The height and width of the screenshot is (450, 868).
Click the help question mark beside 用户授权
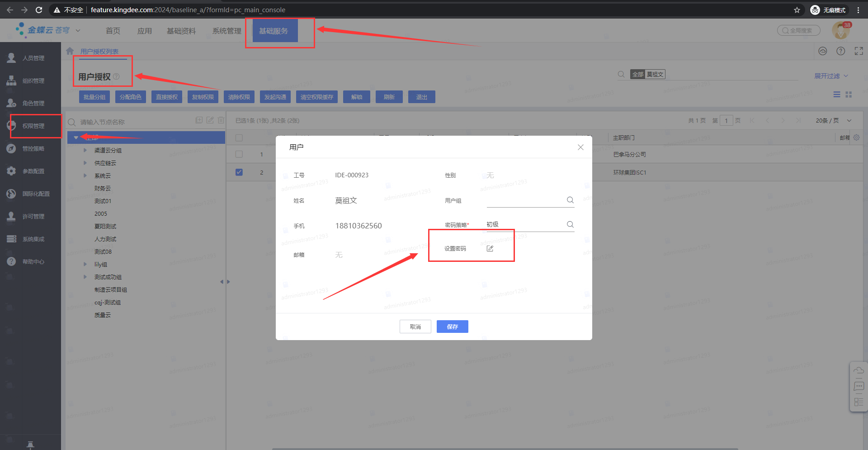pos(116,76)
